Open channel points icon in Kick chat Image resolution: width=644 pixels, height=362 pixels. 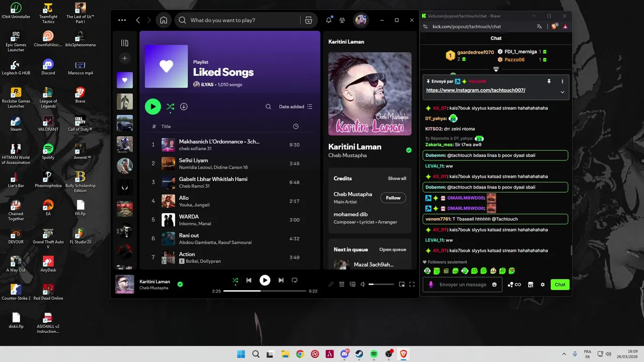[514, 285]
